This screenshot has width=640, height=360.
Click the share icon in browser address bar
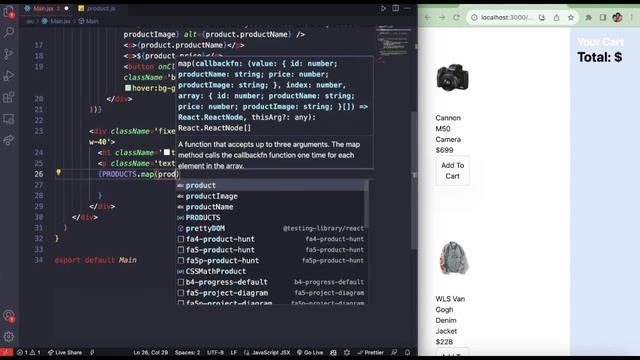(556, 18)
